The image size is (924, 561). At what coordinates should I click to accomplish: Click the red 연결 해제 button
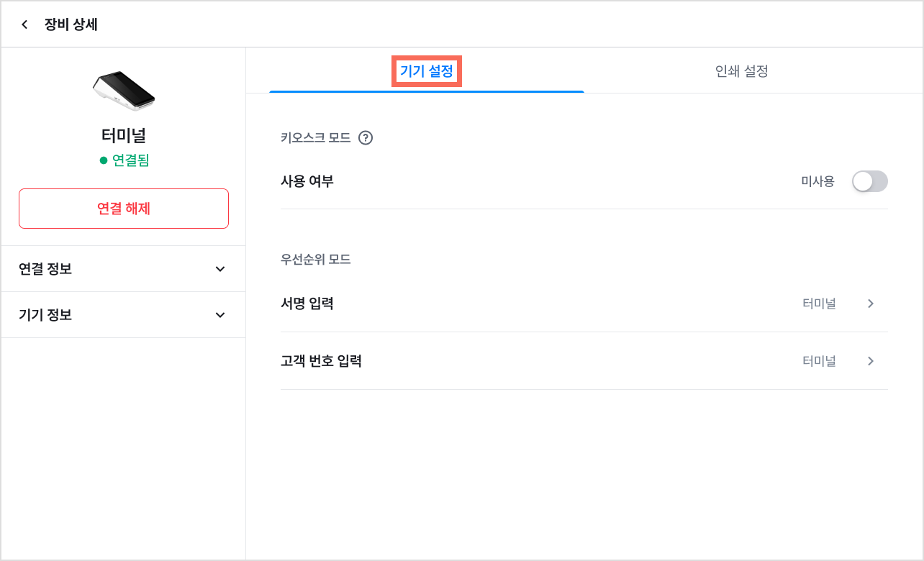click(x=124, y=209)
